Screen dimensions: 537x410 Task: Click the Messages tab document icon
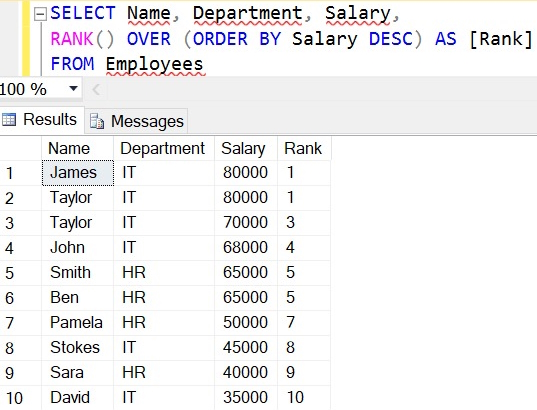pyautogui.click(x=97, y=121)
